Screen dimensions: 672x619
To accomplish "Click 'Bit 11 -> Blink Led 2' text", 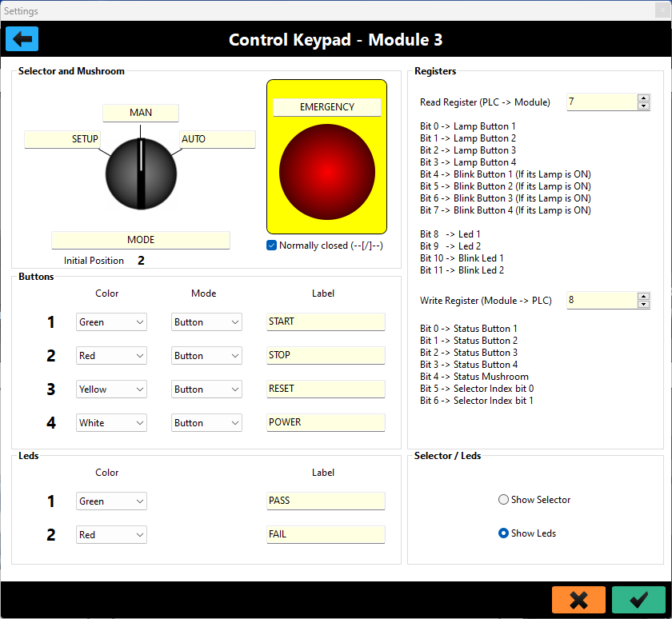I will (462, 270).
